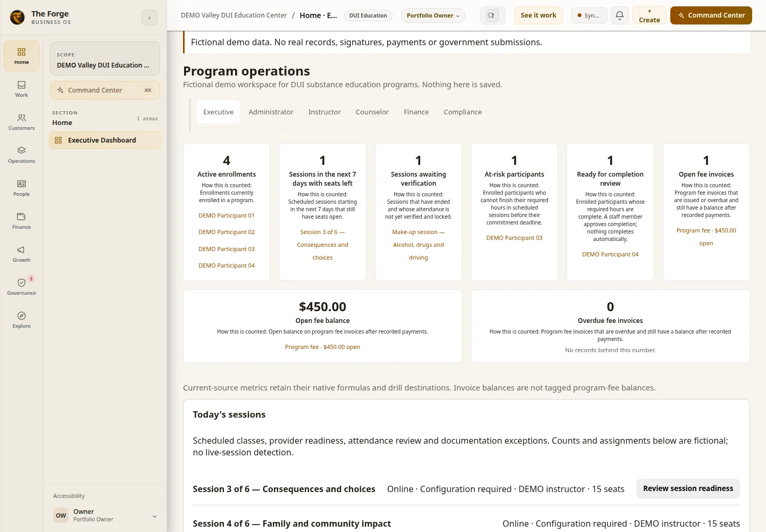Open DEMO Participant 02 link

[x=227, y=232]
